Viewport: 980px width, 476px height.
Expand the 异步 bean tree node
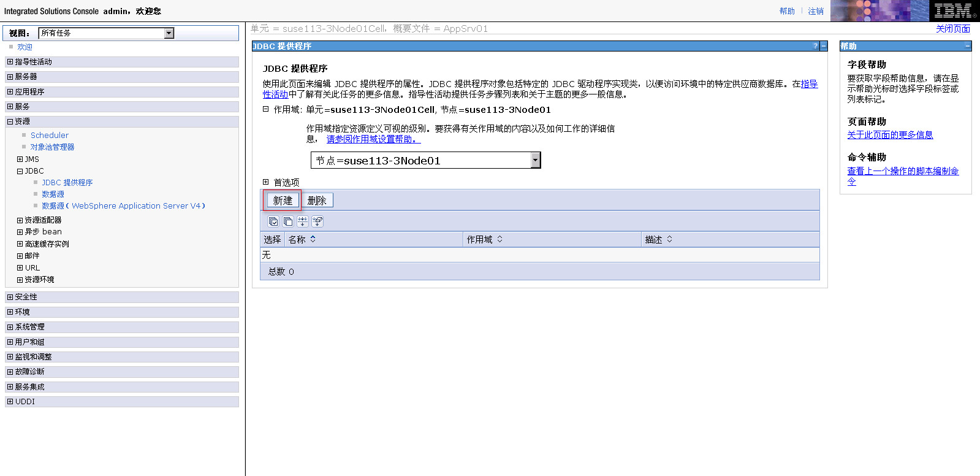[x=20, y=232]
